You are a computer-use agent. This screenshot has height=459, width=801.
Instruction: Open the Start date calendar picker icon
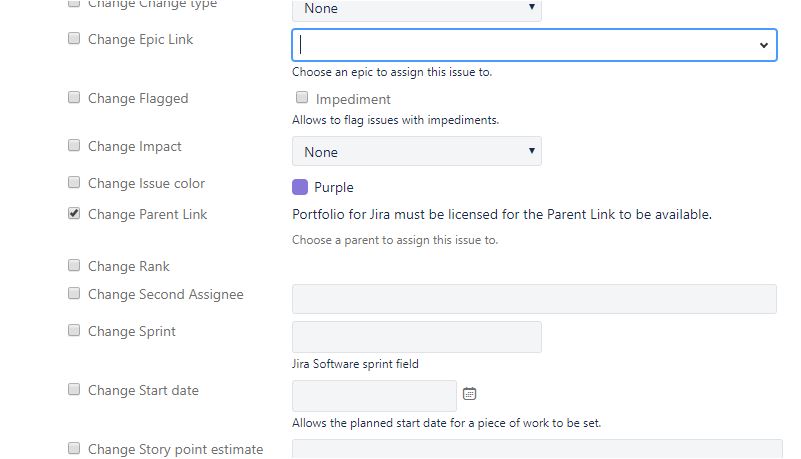pyautogui.click(x=469, y=394)
